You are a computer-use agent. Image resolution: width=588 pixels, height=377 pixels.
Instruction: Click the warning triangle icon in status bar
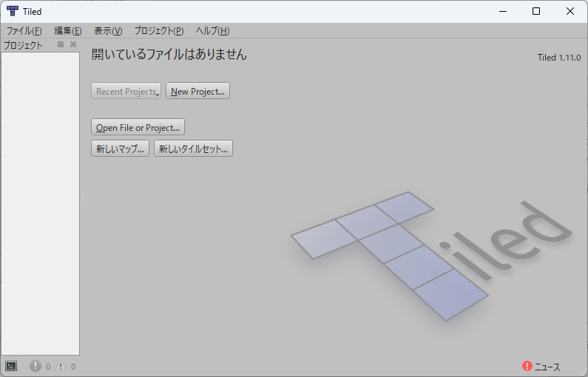pyautogui.click(x=61, y=366)
